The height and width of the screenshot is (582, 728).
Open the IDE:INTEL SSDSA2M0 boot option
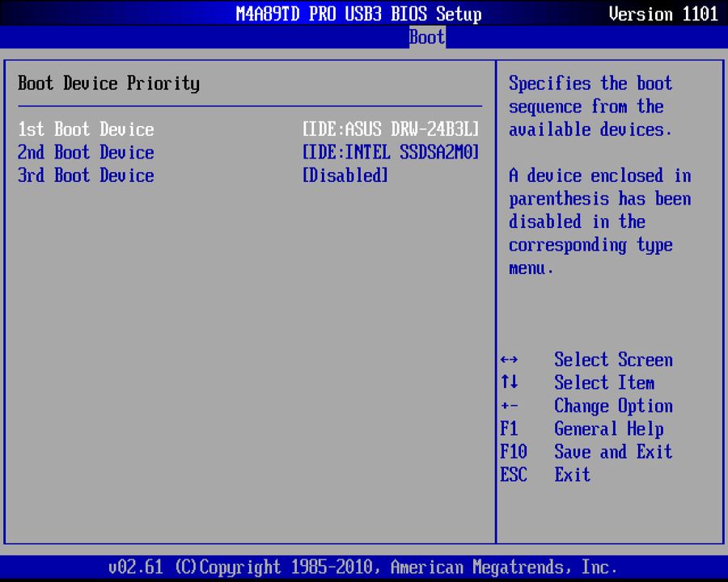click(x=391, y=153)
